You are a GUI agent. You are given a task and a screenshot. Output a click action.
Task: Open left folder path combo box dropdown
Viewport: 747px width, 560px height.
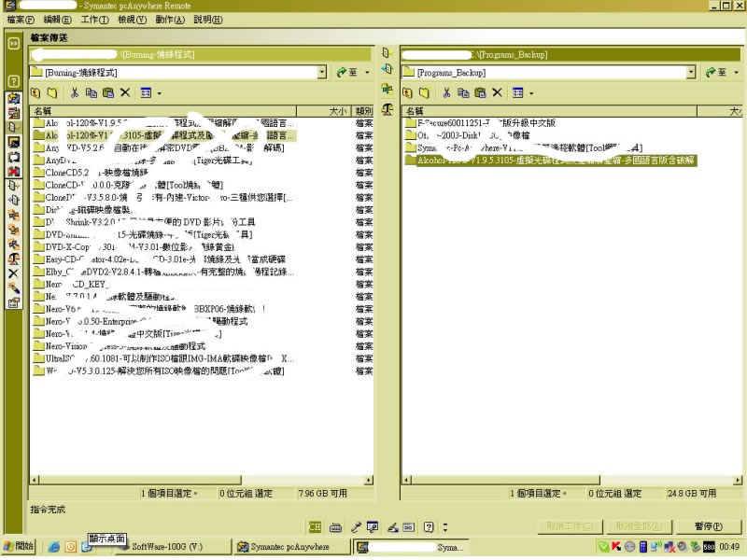pyautogui.click(x=322, y=73)
